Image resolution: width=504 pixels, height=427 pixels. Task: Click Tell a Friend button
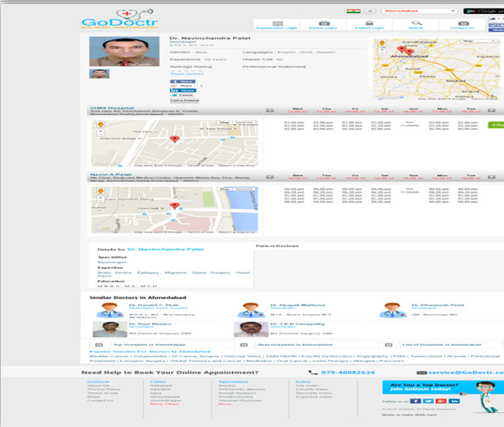pyautogui.click(x=184, y=100)
